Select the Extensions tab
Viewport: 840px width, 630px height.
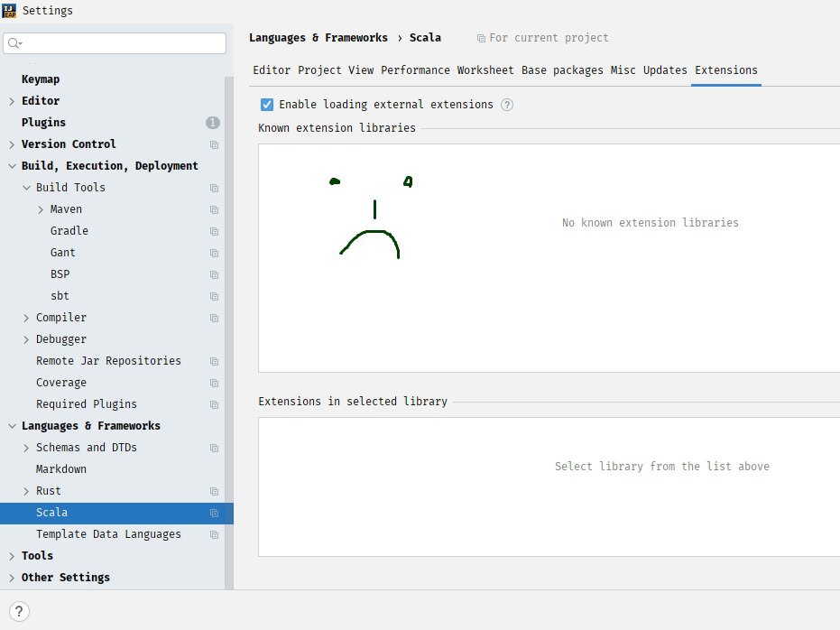pos(726,70)
